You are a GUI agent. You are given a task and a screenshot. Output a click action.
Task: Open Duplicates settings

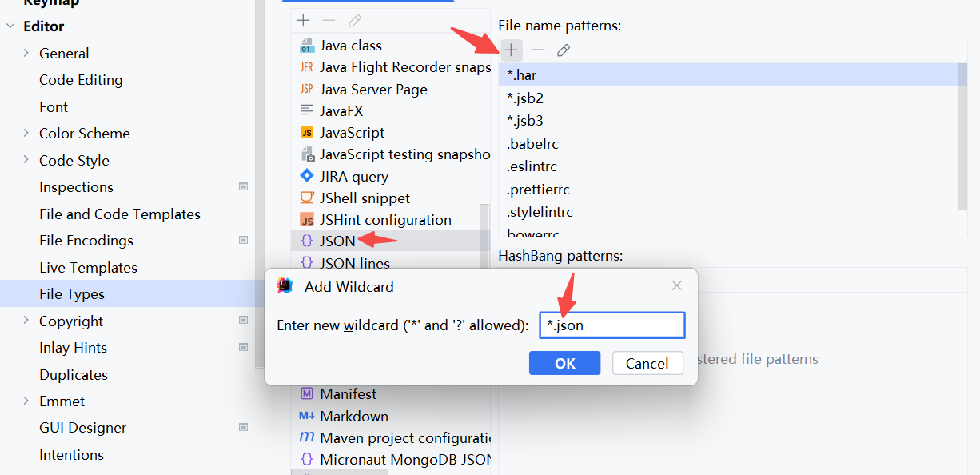(74, 375)
